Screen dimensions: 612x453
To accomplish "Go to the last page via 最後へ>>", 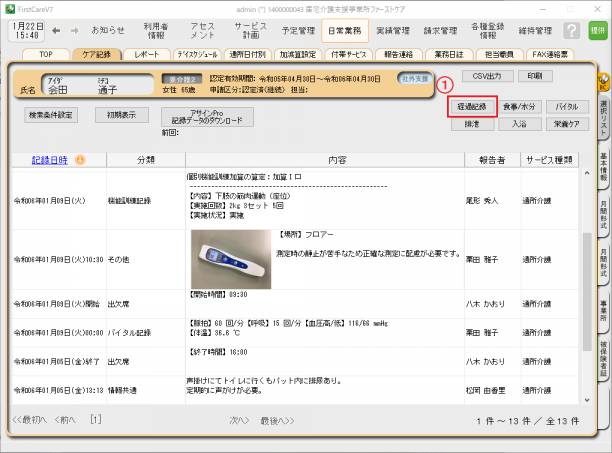I will point(277,420).
